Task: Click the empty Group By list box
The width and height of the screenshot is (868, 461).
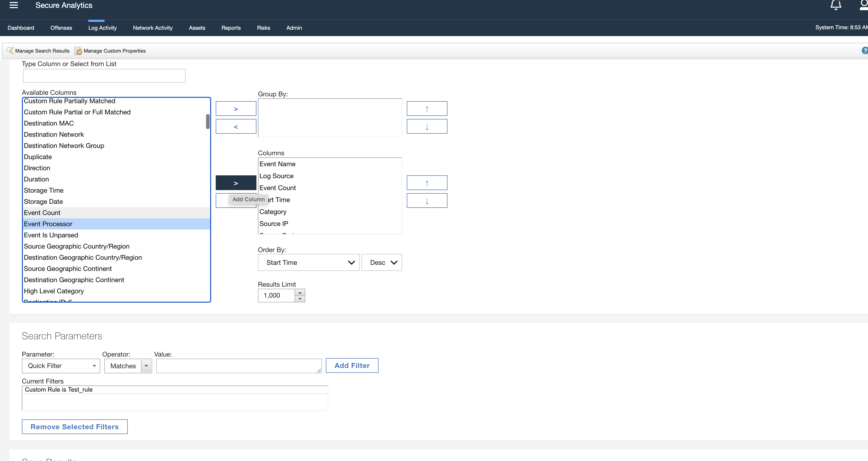Action: coord(330,118)
